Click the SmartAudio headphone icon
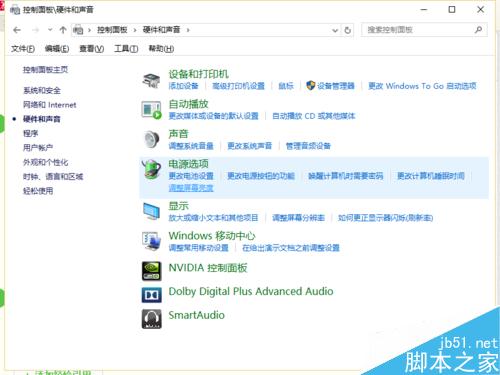 pyautogui.click(x=151, y=319)
